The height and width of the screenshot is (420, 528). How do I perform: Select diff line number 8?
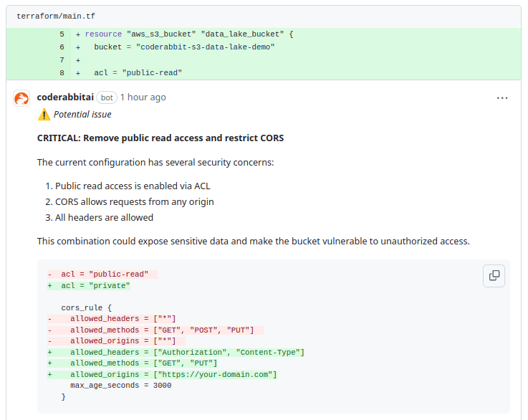(x=62, y=73)
